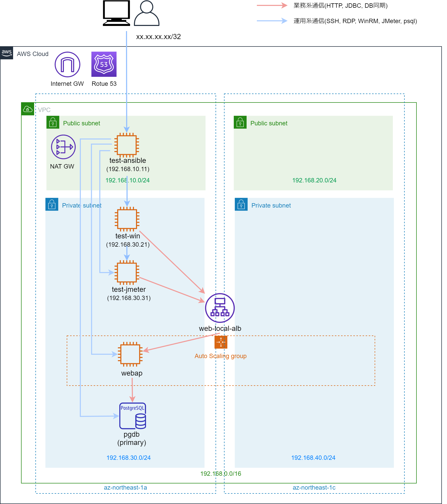Viewport: 447px width, 504px height.
Task: Click the client computer monitor icon
Action: [x=116, y=13]
